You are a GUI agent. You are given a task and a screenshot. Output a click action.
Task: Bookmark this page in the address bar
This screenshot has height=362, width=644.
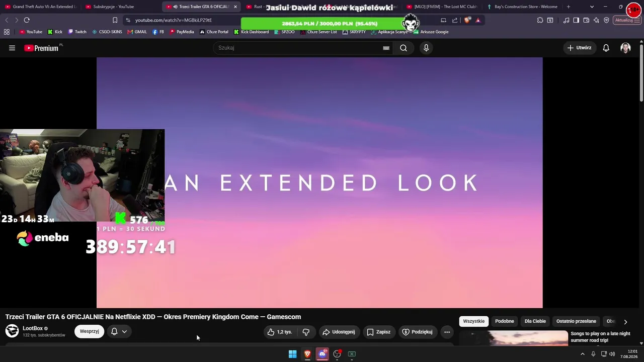pyautogui.click(x=115, y=20)
